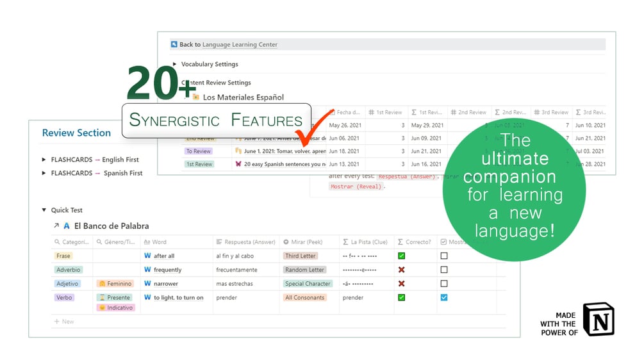Click the hash icon in the 2nd Review header
This screenshot has width=644, height=362.
[x=454, y=112]
